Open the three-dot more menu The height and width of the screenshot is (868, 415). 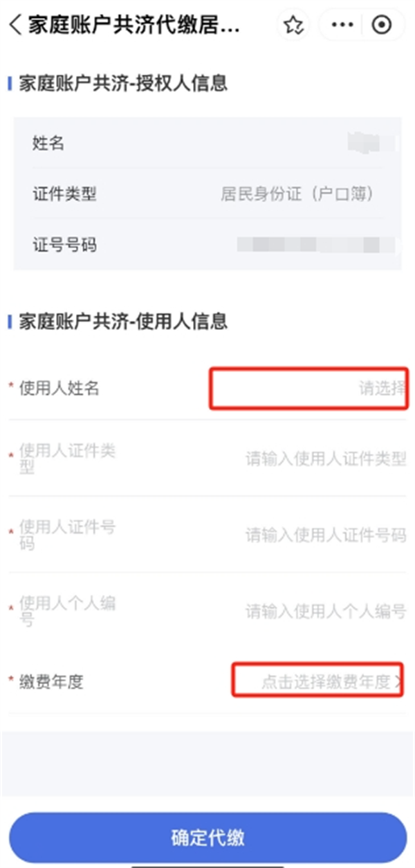[x=342, y=26]
